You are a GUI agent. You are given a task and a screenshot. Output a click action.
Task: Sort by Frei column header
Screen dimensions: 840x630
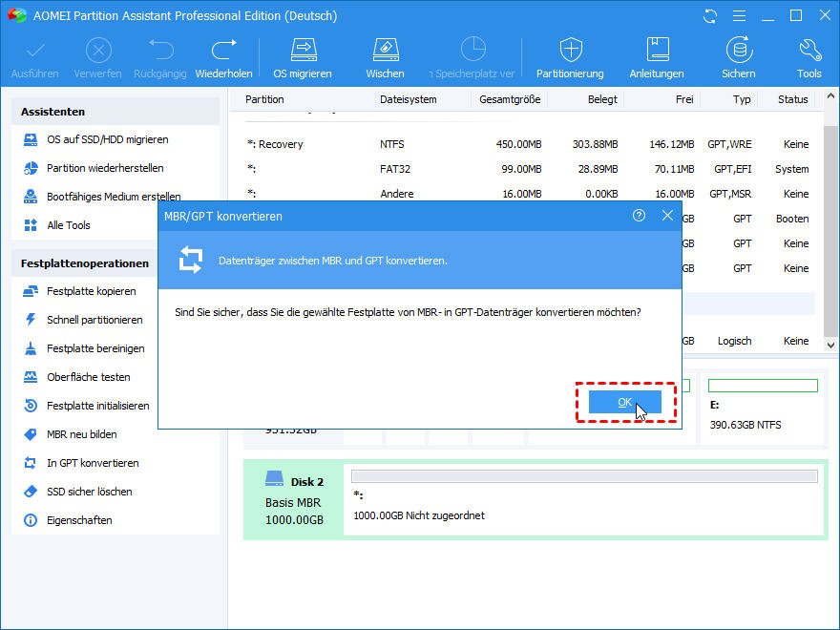pyautogui.click(x=684, y=99)
